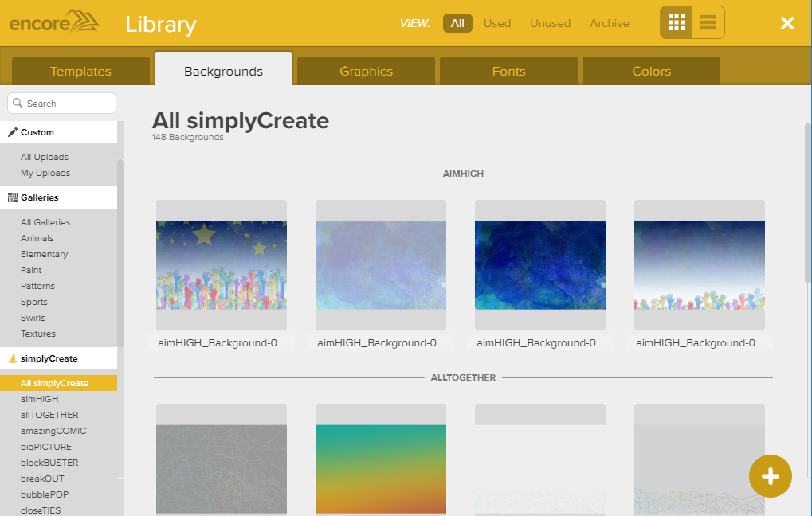Close the Library panel with X
Screen dimensions: 812x516
click(x=787, y=23)
